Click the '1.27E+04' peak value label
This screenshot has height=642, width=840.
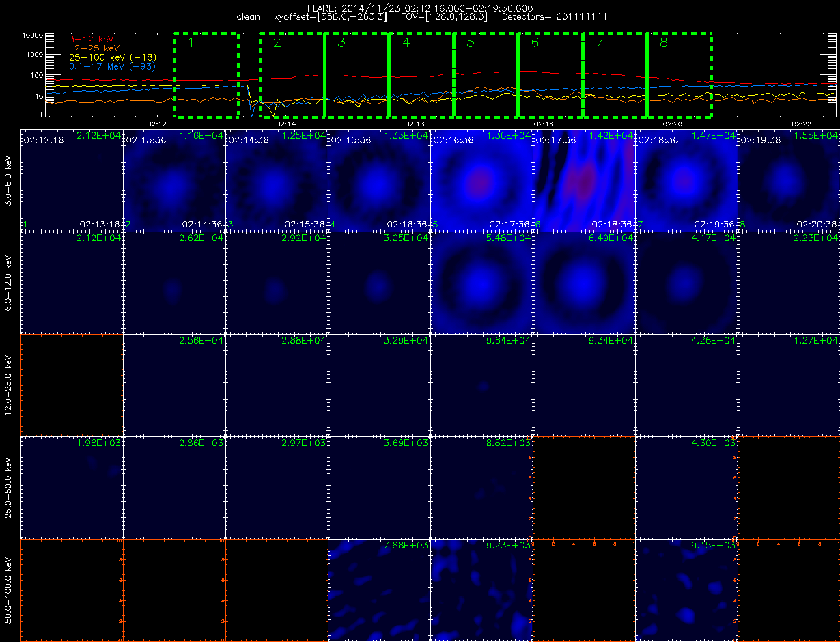pos(816,341)
